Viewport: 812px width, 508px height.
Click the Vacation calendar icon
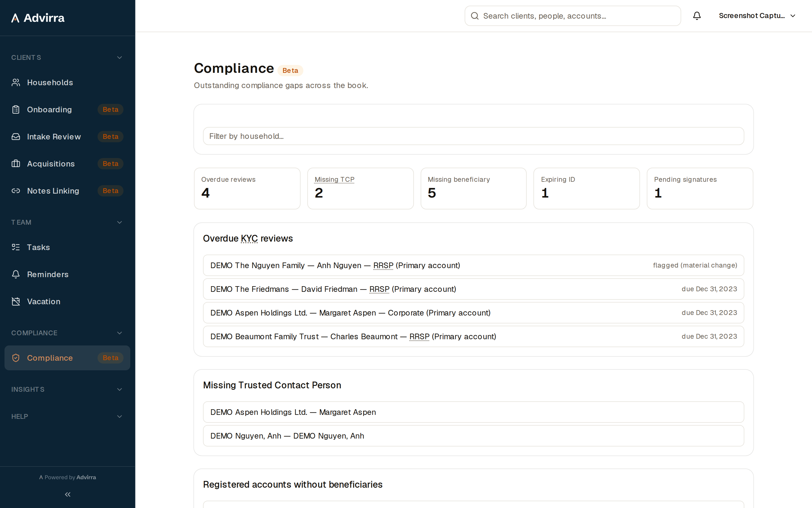pyautogui.click(x=16, y=301)
